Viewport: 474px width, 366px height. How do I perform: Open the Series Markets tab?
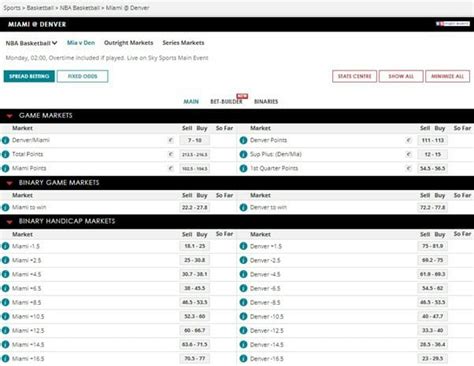[183, 43]
